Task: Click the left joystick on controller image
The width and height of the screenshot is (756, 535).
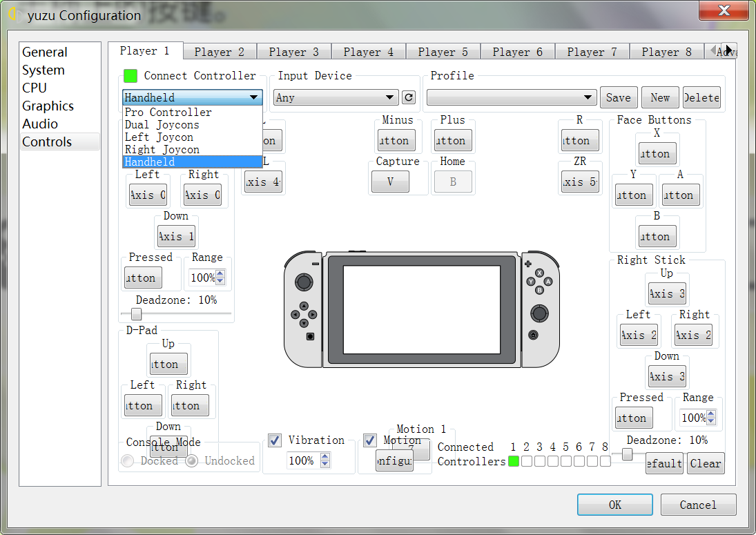Action: [304, 282]
